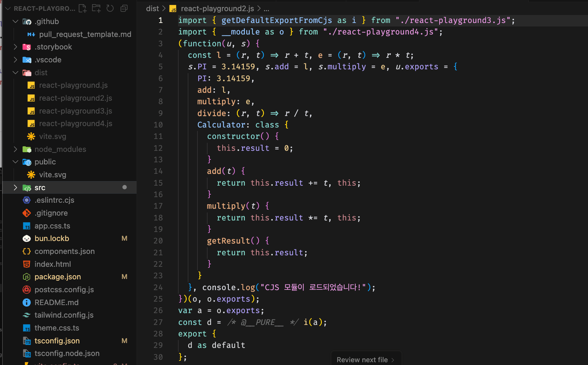Expand the src folder
This screenshot has height=365, width=588.
tap(15, 188)
